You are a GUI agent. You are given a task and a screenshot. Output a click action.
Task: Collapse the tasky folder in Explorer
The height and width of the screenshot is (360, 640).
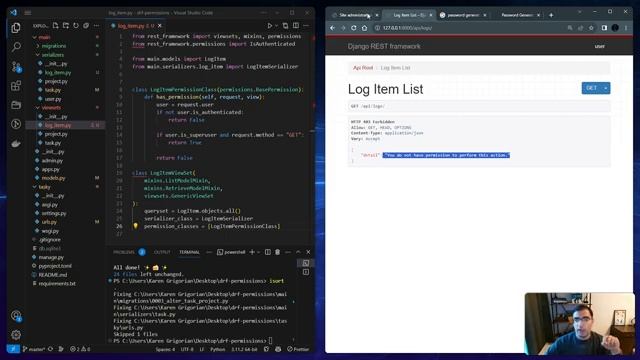pos(44,187)
